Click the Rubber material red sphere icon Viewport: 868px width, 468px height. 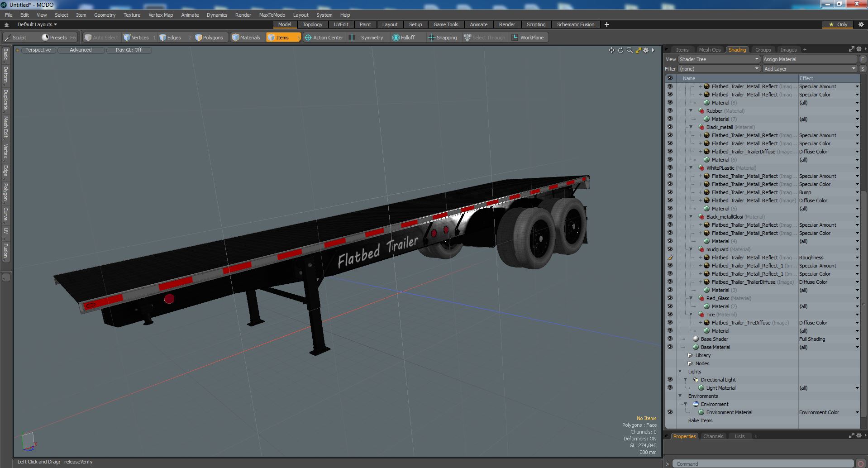click(701, 111)
